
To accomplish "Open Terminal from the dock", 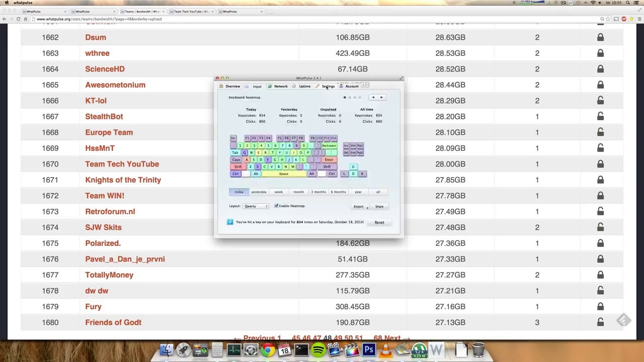I will coord(301,350).
